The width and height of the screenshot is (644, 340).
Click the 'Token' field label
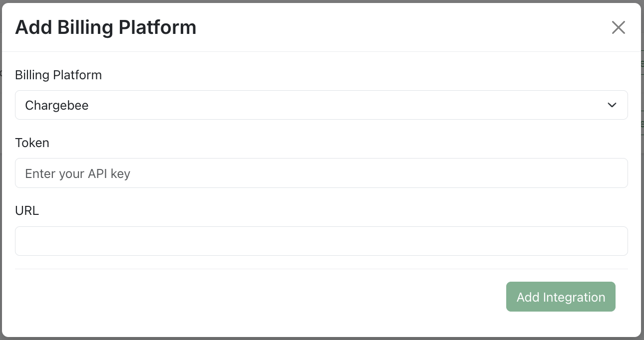32,143
